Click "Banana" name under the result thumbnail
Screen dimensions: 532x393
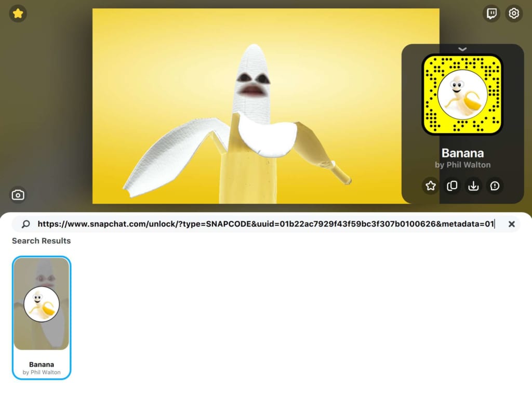(42, 364)
